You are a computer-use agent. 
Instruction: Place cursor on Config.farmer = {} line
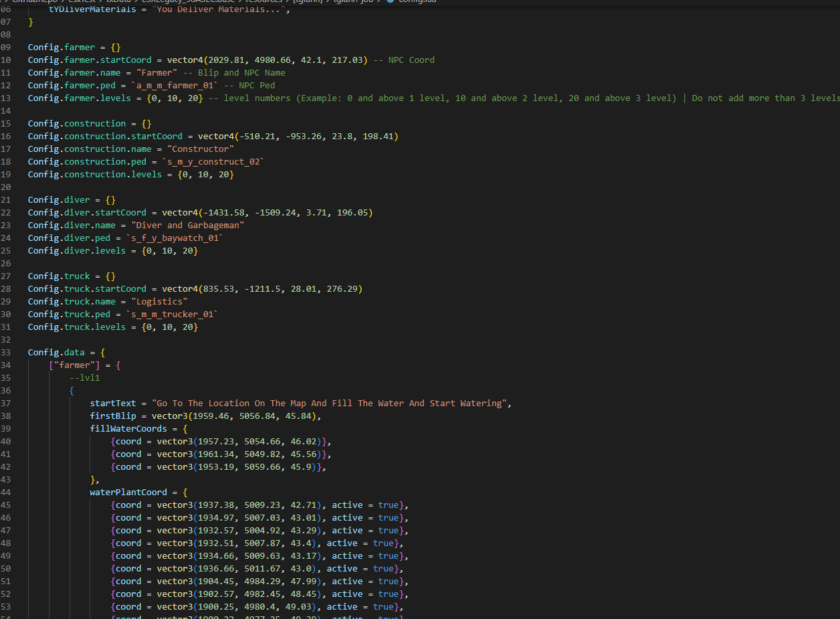click(74, 48)
